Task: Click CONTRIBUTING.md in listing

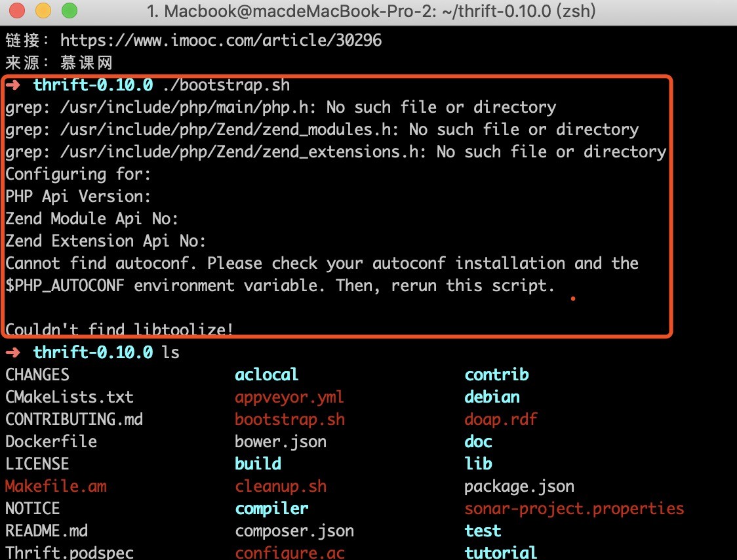Action: (74, 420)
